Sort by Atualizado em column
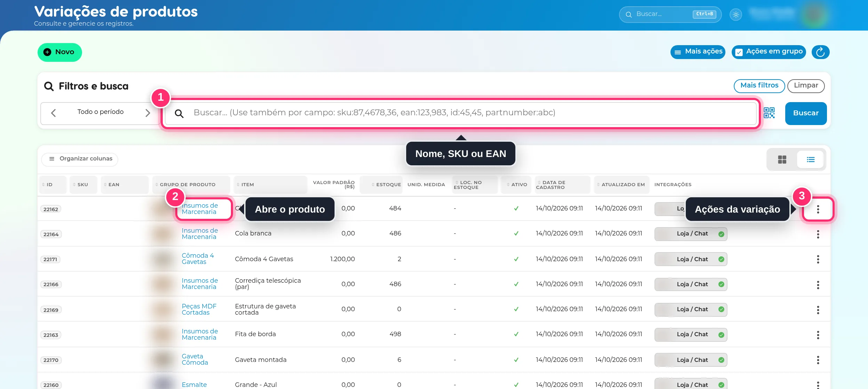The image size is (868, 389). 621,185
